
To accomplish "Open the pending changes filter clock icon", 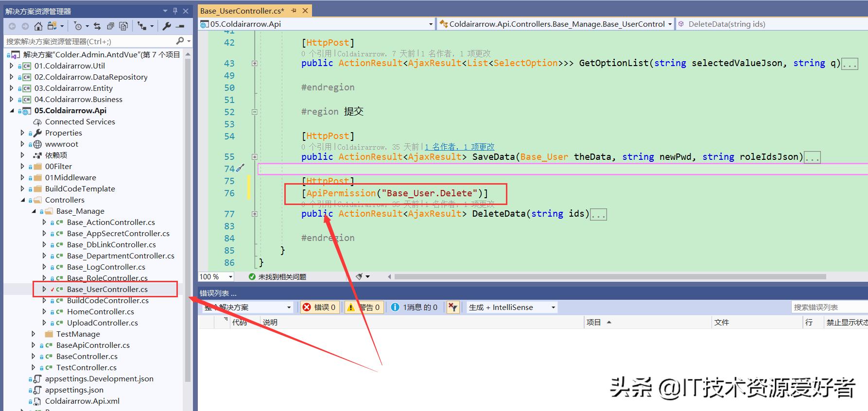I will tap(78, 26).
